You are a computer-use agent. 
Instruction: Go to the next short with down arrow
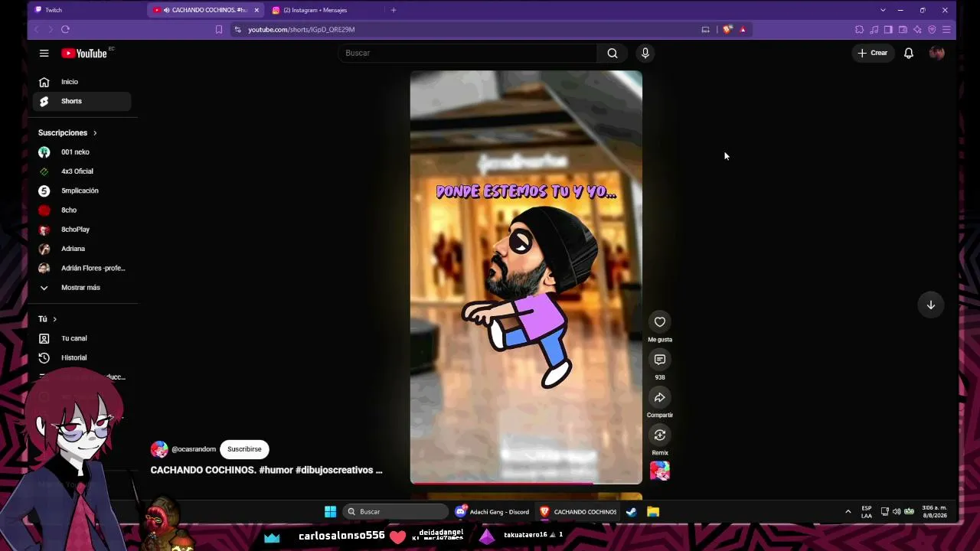[931, 305]
